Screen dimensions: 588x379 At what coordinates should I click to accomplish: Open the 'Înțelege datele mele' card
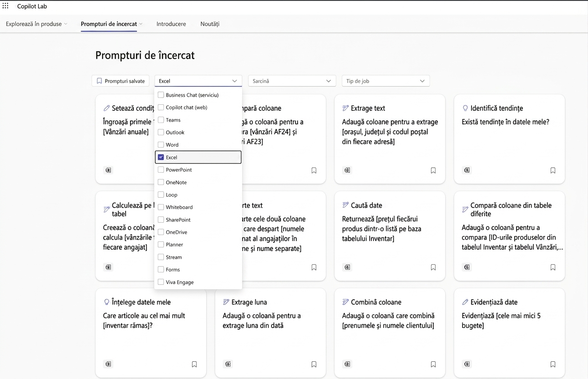click(151, 333)
